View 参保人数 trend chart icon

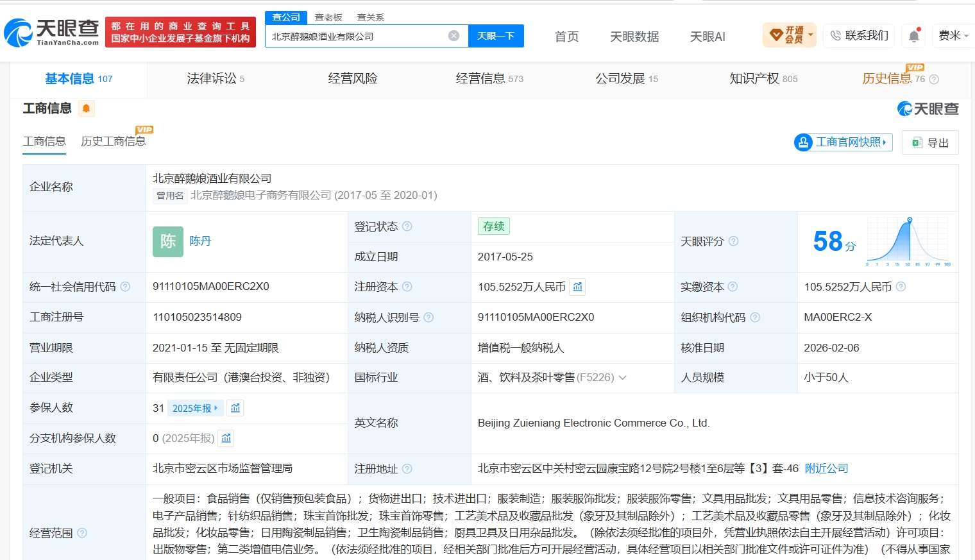coord(235,408)
